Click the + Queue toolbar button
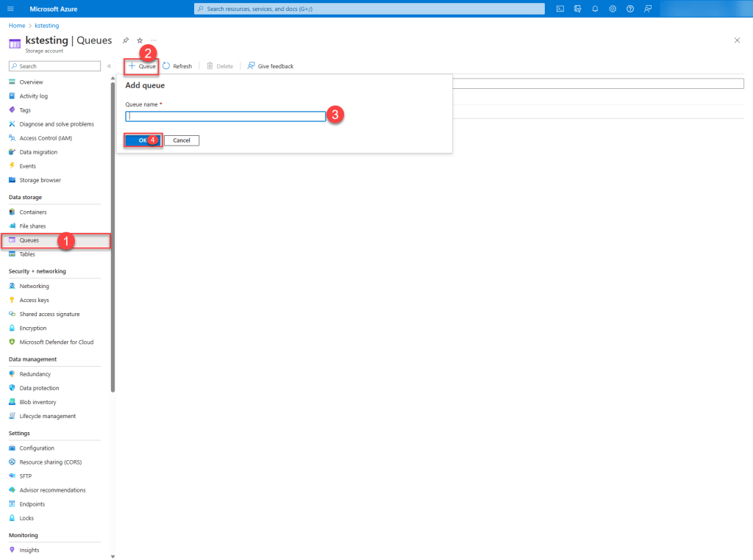This screenshot has height=560, width=753. tap(142, 66)
